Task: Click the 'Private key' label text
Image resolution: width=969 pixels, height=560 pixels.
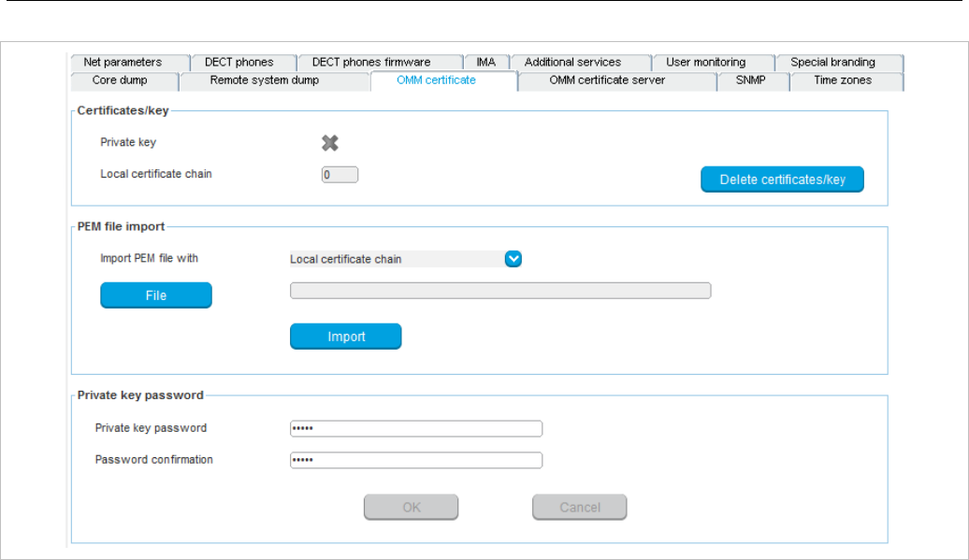Action: pyautogui.click(x=128, y=143)
